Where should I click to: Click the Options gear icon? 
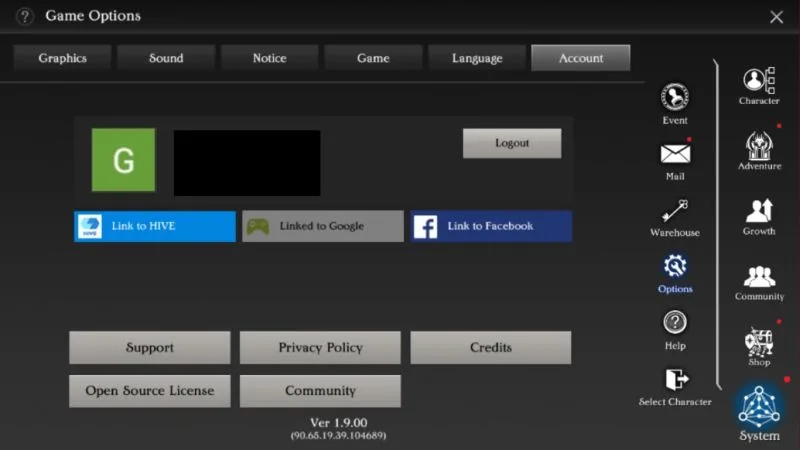click(675, 267)
